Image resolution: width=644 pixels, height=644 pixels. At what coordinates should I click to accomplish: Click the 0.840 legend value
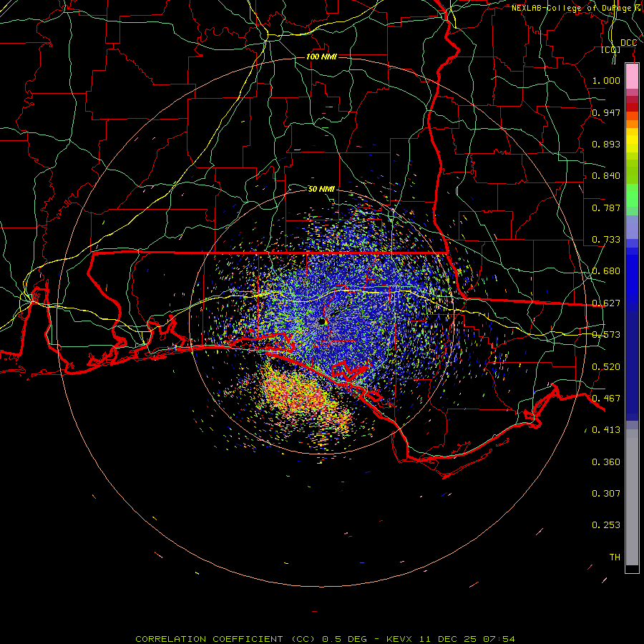tap(606, 176)
